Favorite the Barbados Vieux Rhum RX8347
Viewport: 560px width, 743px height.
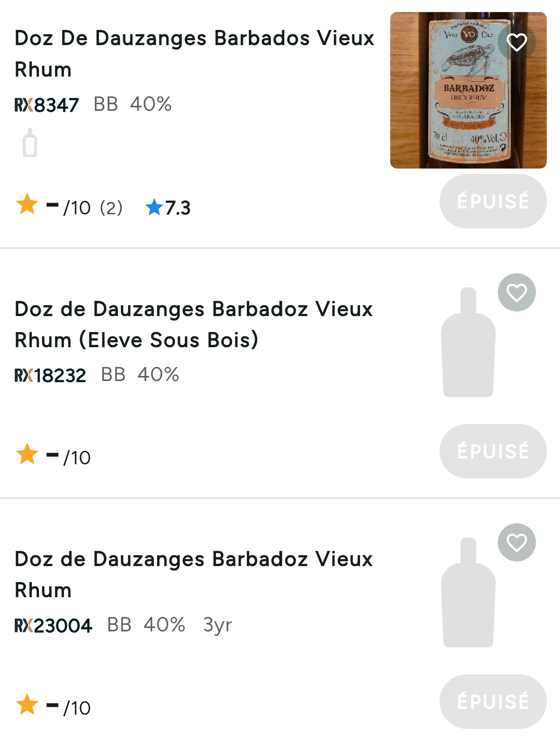516,42
